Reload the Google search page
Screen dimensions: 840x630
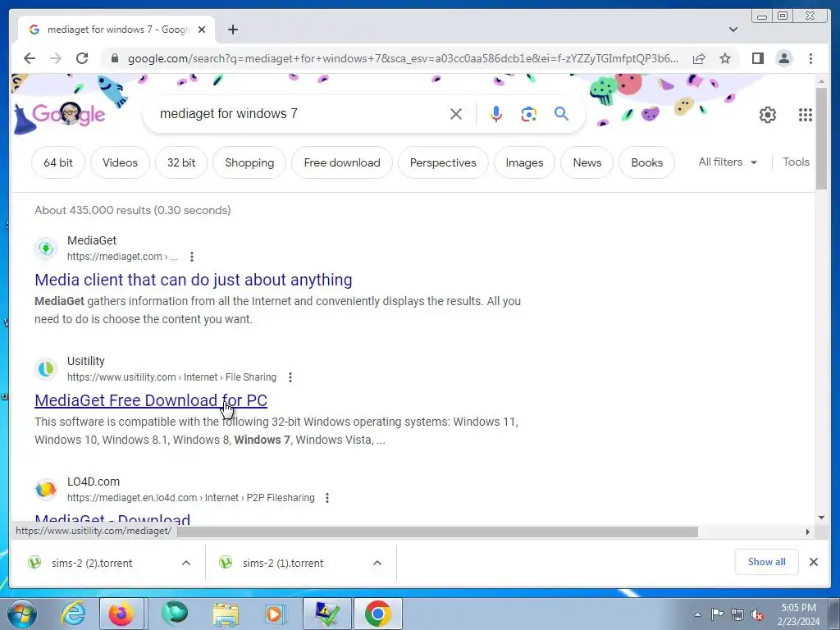pos(82,58)
